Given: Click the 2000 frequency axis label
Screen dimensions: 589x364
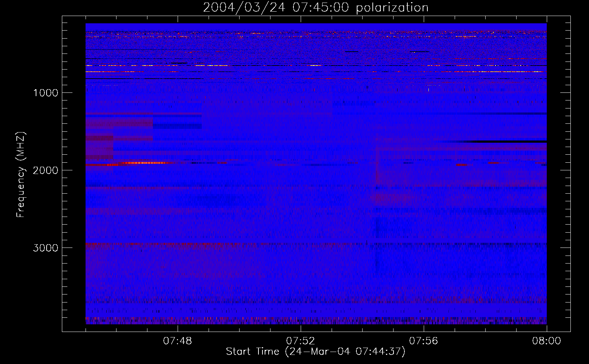Looking at the screenshot, I should pos(46,170).
